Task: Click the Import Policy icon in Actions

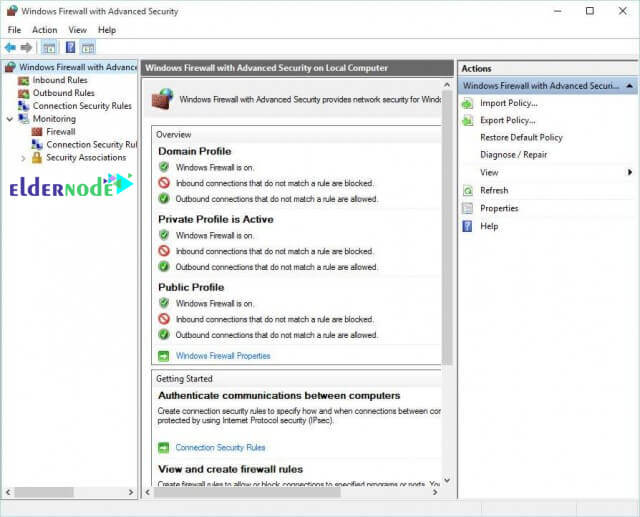Action: 467,104
